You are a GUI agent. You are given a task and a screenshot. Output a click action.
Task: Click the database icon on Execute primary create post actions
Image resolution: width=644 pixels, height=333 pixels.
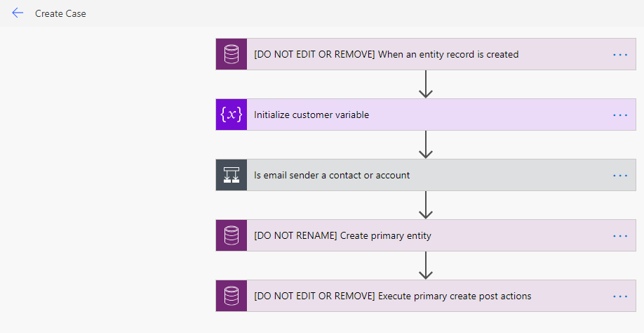click(231, 296)
